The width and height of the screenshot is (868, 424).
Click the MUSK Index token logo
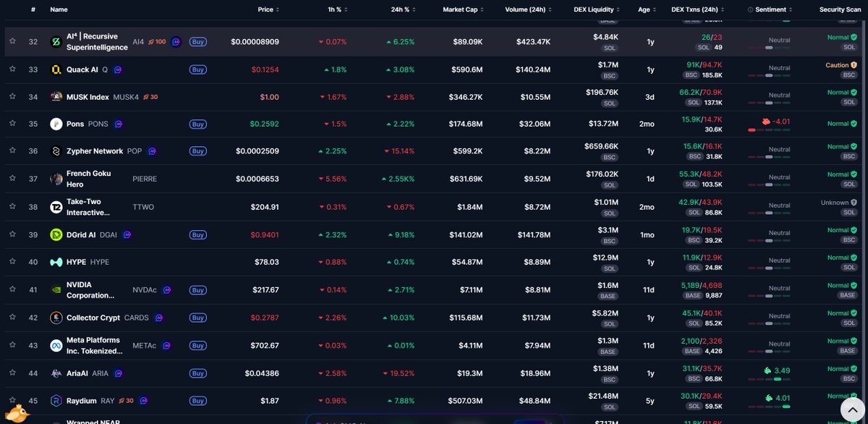pyautogui.click(x=56, y=97)
